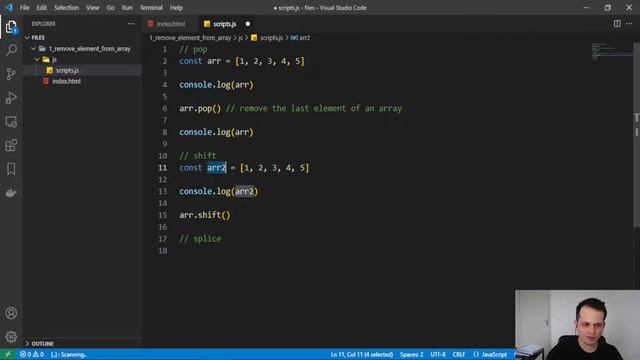This screenshot has width=640, height=360.
Task: Open the Explorer view in activity bar
Action: click(x=11, y=27)
